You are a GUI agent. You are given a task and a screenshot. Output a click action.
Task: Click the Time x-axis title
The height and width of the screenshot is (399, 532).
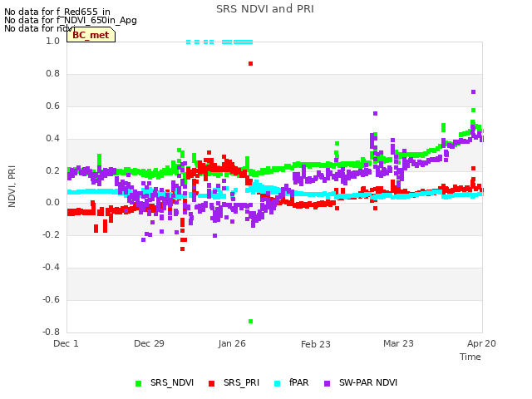point(470,357)
